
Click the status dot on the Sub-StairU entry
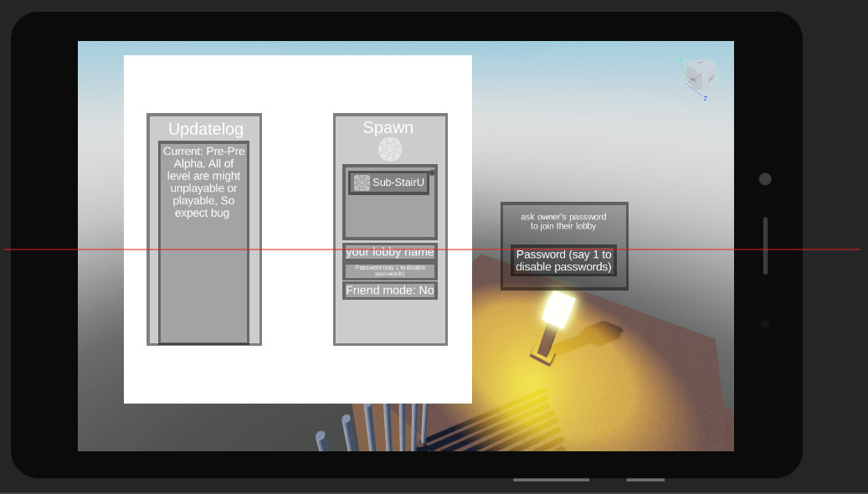coord(432,172)
